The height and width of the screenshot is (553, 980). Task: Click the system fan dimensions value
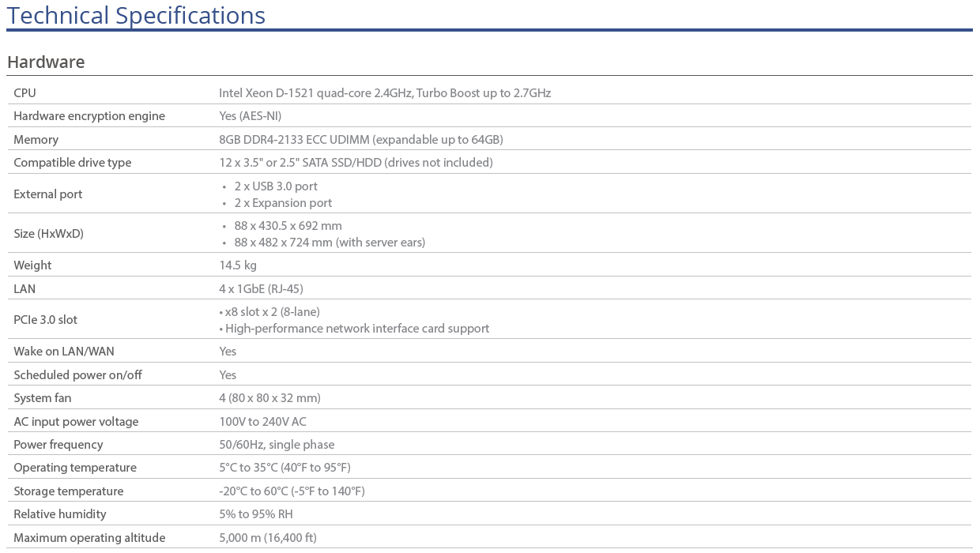tap(269, 398)
